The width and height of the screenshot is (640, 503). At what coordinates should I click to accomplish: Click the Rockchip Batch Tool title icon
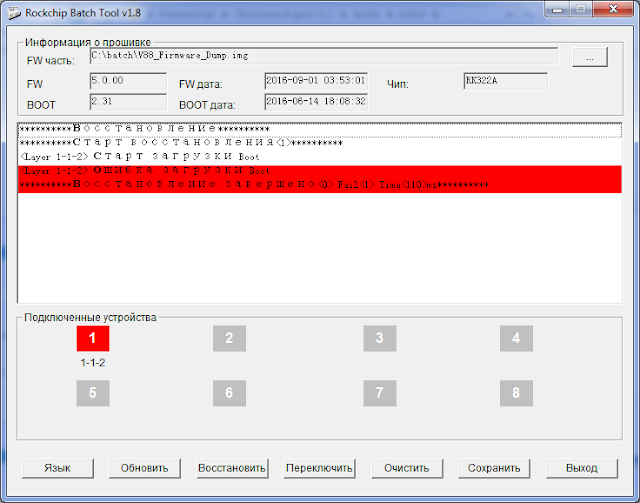[14, 13]
